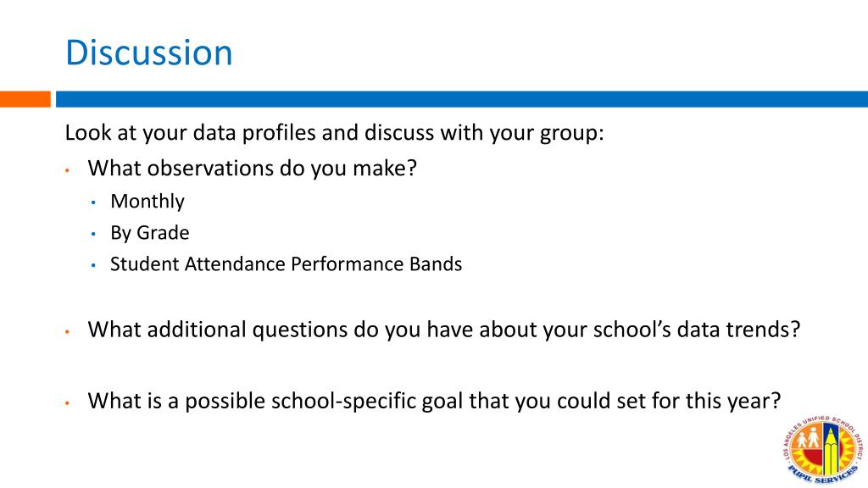This screenshot has height=488, width=868.
Task: Click the 'What observations do you make?' bullet
Action: [x=252, y=169]
